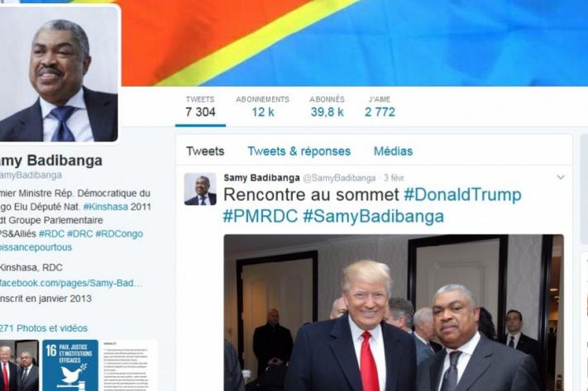This screenshot has height=391, width=588.
Task: Switch to Tweets & réponses tab
Action: pyautogui.click(x=299, y=151)
